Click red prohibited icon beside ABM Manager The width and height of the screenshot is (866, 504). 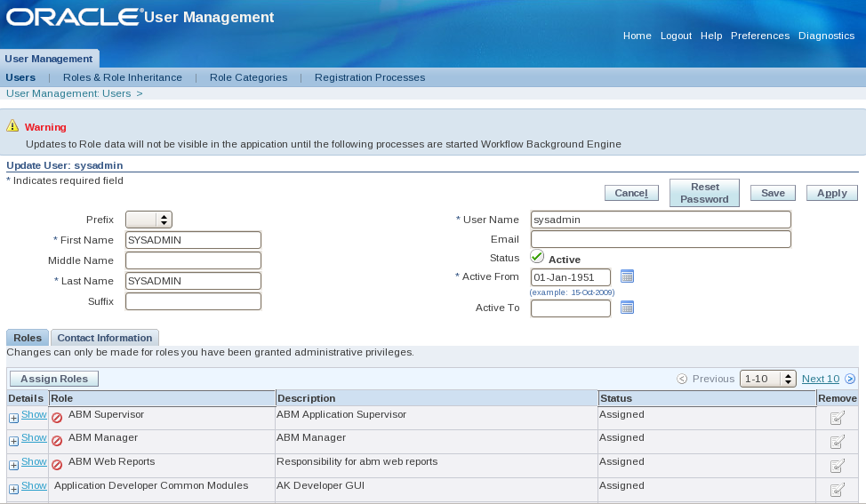click(57, 441)
